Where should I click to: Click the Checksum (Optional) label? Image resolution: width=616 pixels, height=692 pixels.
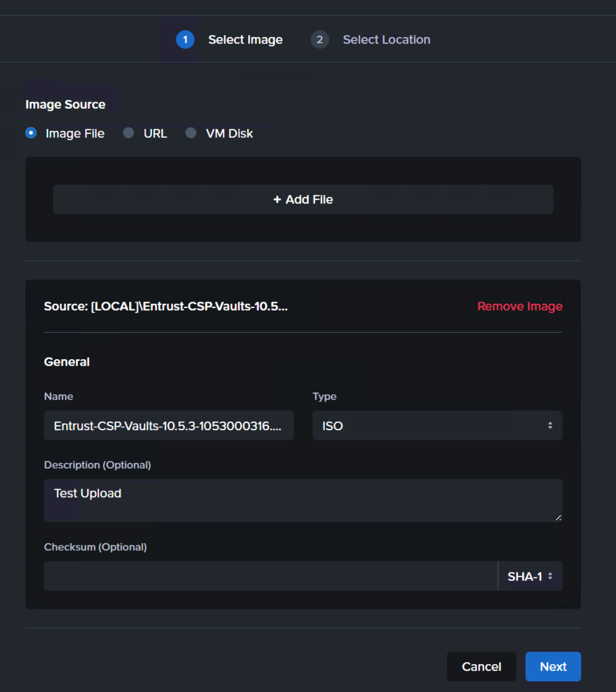click(x=95, y=547)
